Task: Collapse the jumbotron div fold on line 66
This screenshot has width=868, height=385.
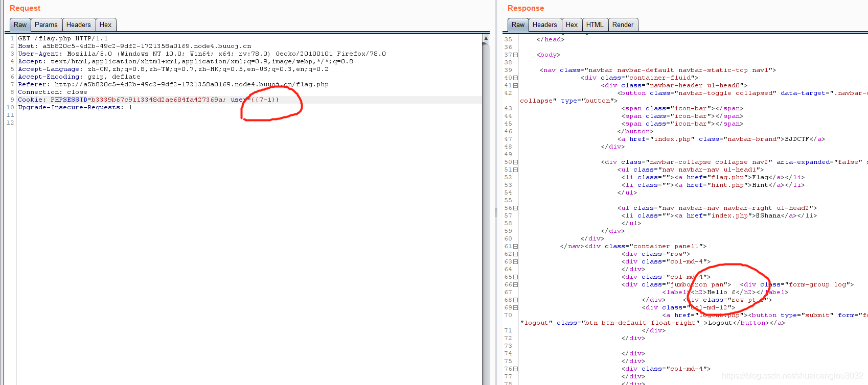Action: [515, 285]
